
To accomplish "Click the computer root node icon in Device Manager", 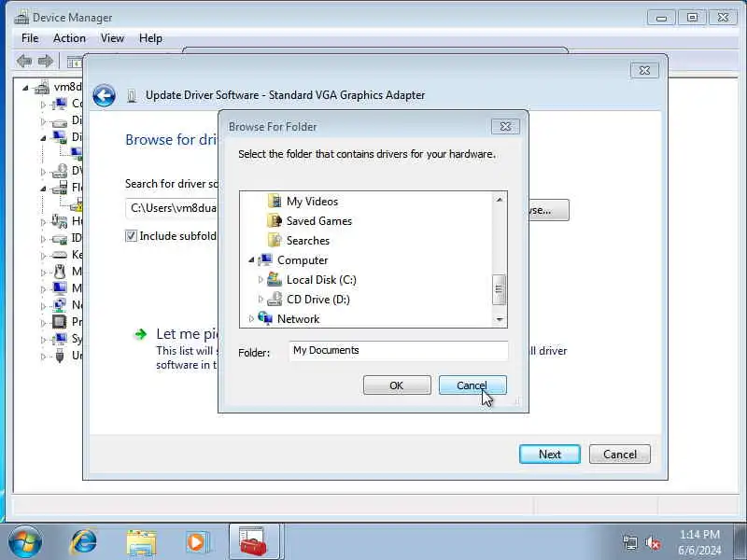I will tap(42, 87).
